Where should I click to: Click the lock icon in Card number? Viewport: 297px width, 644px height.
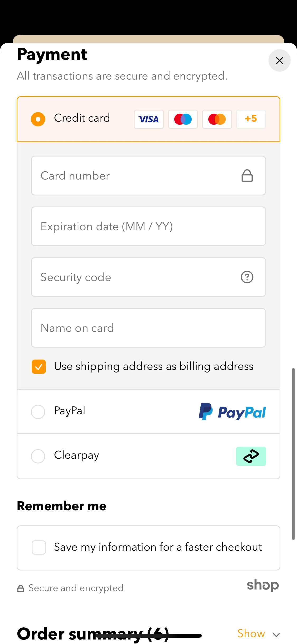tap(247, 176)
